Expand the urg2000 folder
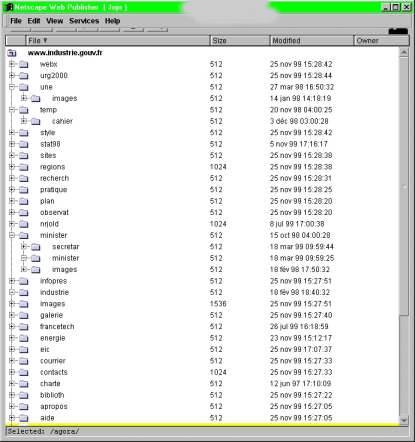The width and height of the screenshot is (415, 442). [12, 75]
